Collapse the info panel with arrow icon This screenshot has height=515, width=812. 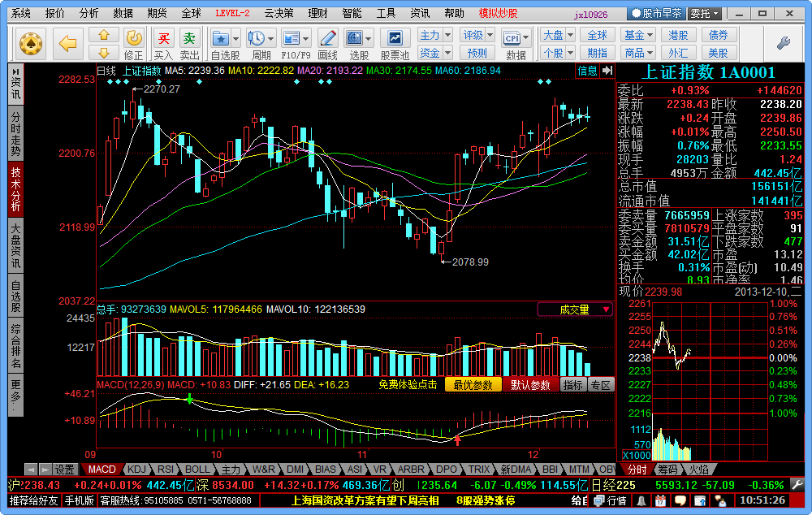click(607, 71)
